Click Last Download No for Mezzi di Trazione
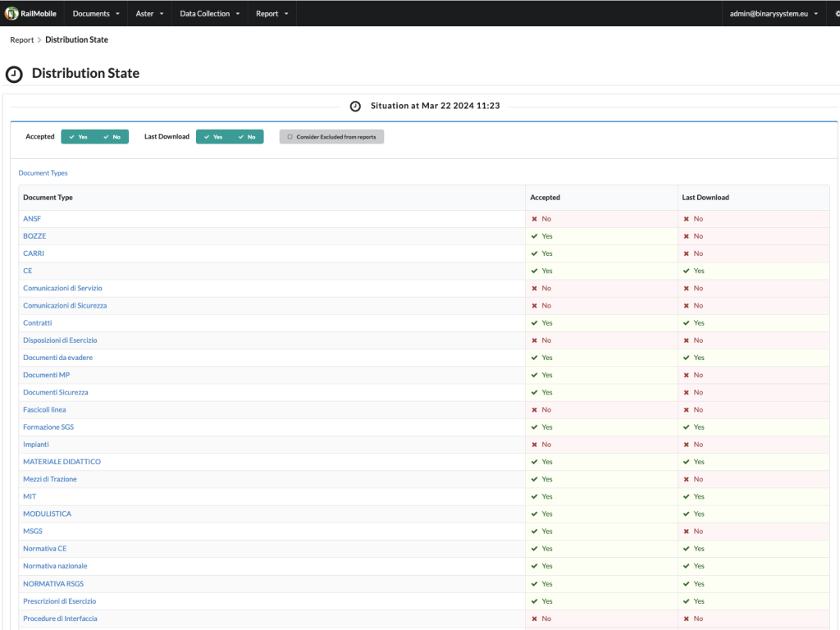 click(x=753, y=479)
